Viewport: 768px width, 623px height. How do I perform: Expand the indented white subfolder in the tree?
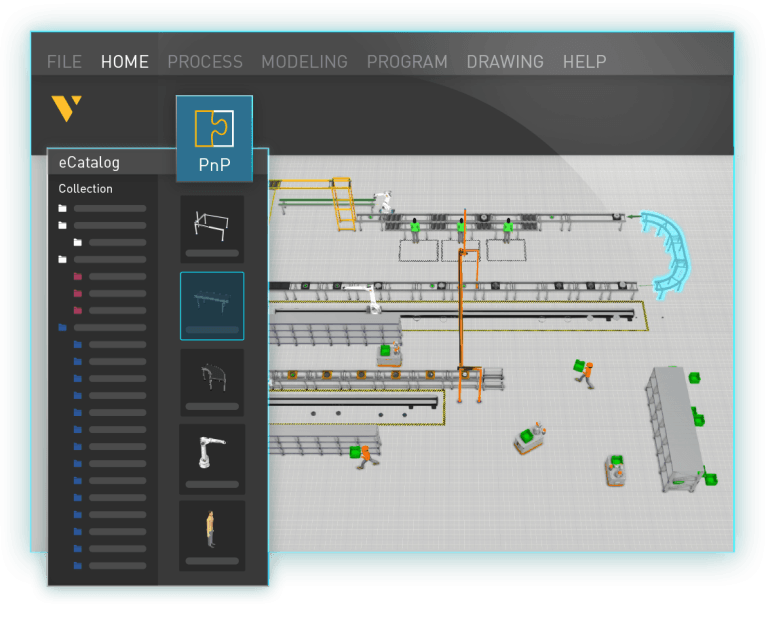coord(78,242)
